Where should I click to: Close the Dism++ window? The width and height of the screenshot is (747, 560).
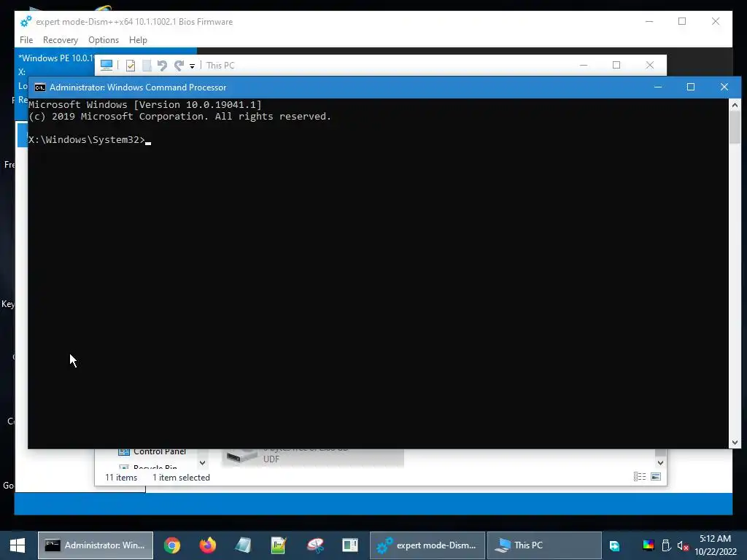coord(716,21)
